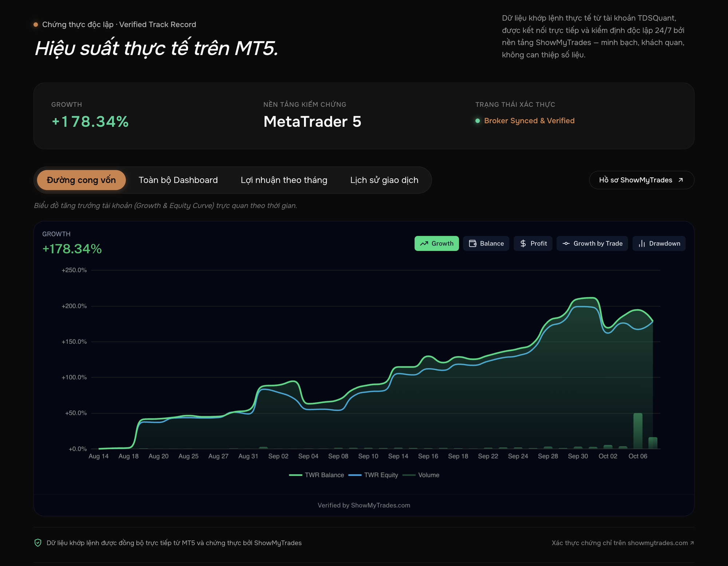Toggle the TWR Equity legend series
Image resolution: width=728 pixels, height=566 pixels.
(x=373, y=475)
